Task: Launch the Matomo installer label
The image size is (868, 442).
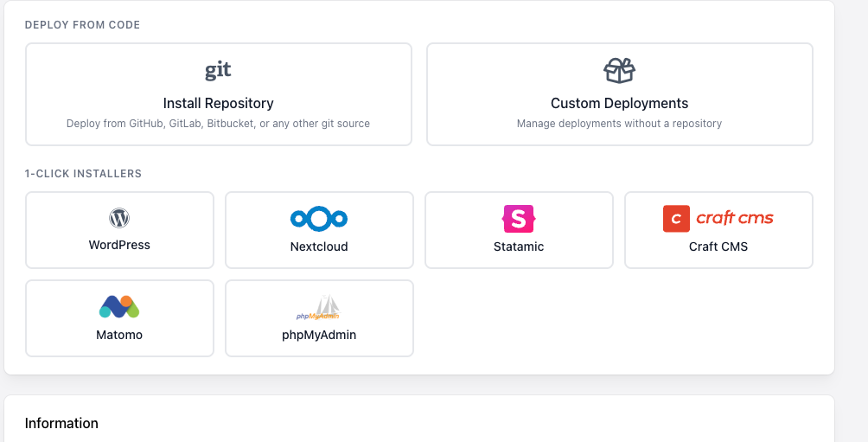Action: click(x=119, y=335)
